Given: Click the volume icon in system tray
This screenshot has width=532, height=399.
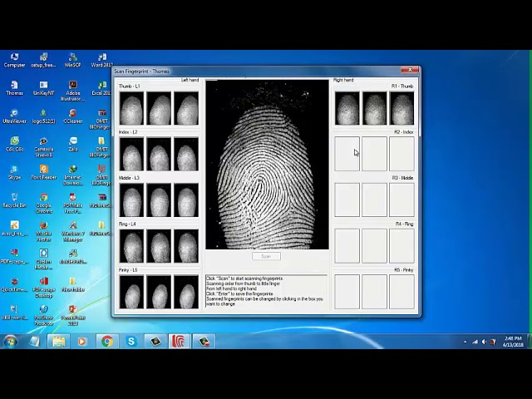Looking at the screenshot, I should click(x=484, y=342).
